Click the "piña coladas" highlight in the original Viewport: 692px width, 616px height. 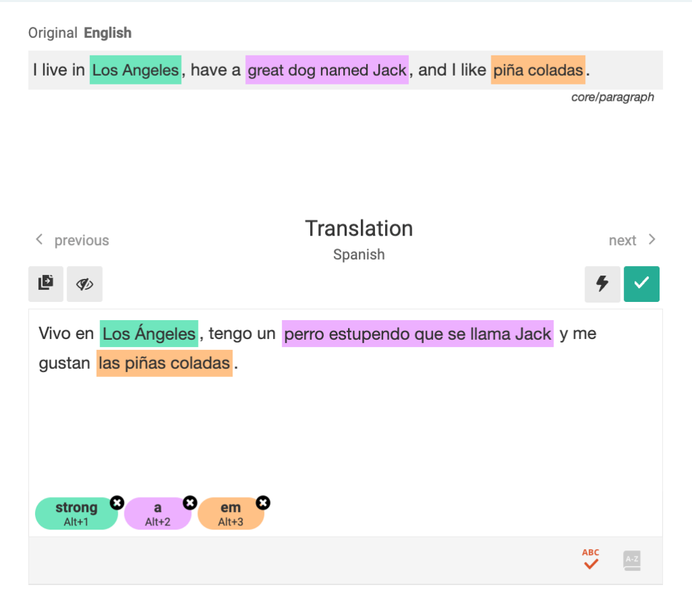point(538,70)
